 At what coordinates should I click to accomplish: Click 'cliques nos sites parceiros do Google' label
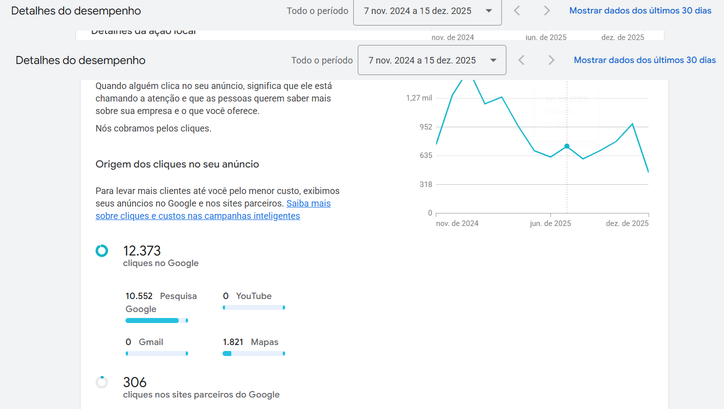point(201,395)
